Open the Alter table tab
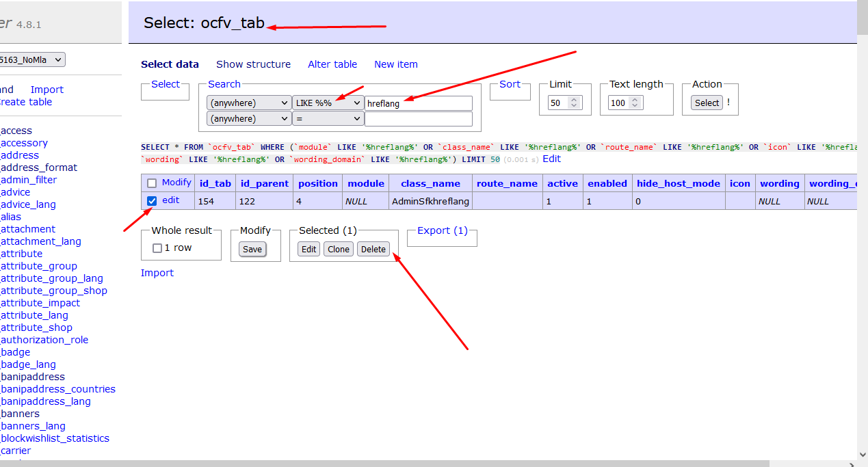This screenshot has width=868, height=467. click(x=332, y=64)
